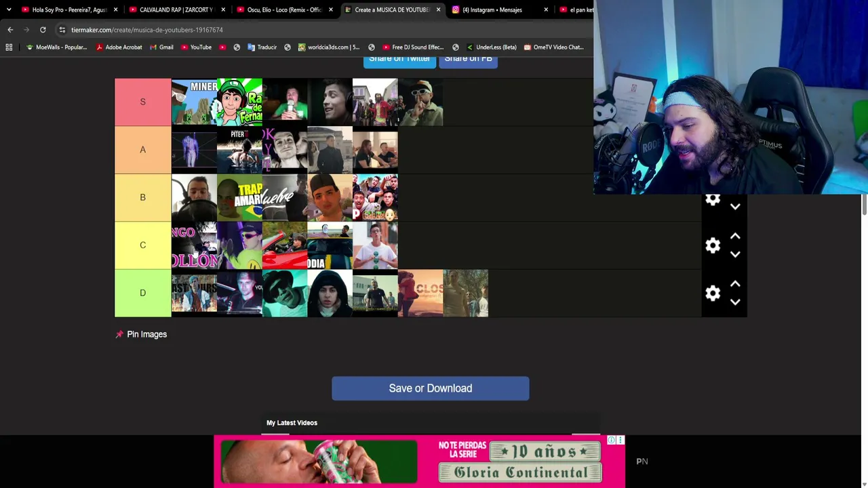Image resolution: width=868 pixels, height=488 pixels.
Task: Select the Trap Amarillo thumbnail in B tier
Action: [239, 197]
